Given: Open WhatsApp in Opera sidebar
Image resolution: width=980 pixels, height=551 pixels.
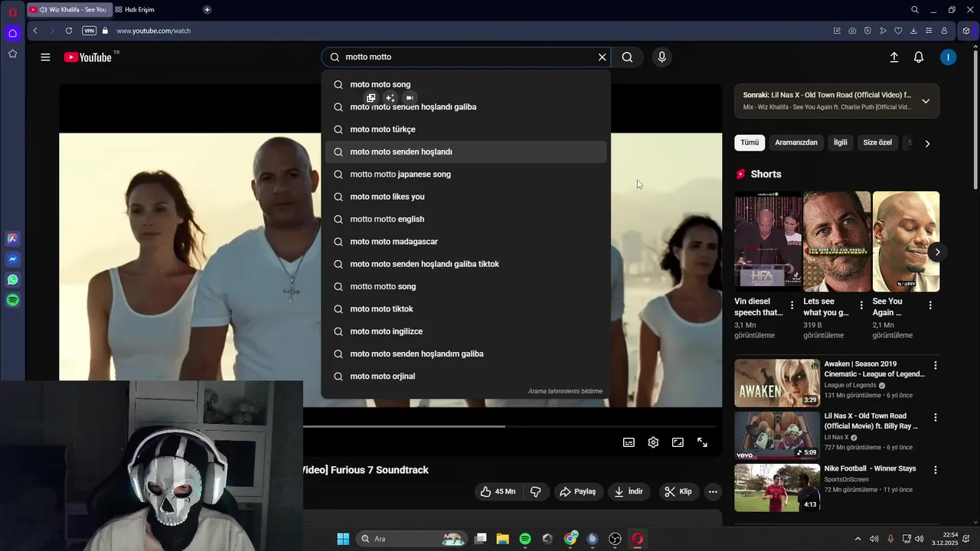Looking at the screenshot, I should (x=12, y=280).
